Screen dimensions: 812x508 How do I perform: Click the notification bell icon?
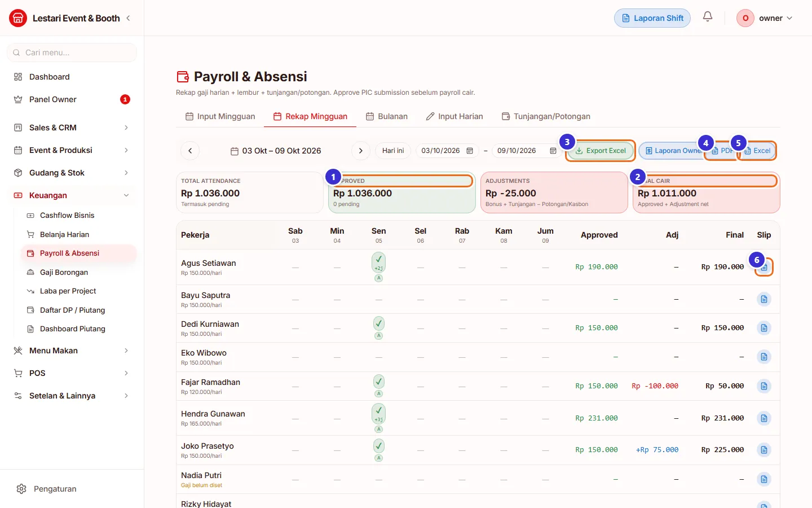click(x=708, y=17)
